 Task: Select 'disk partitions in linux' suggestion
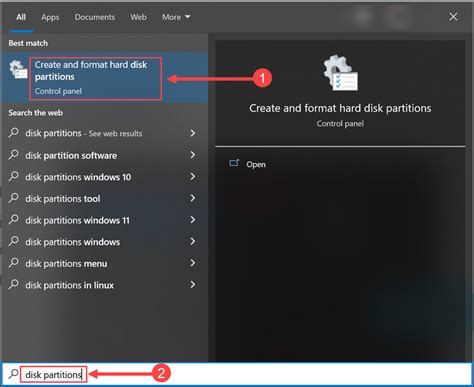[105, 285]
